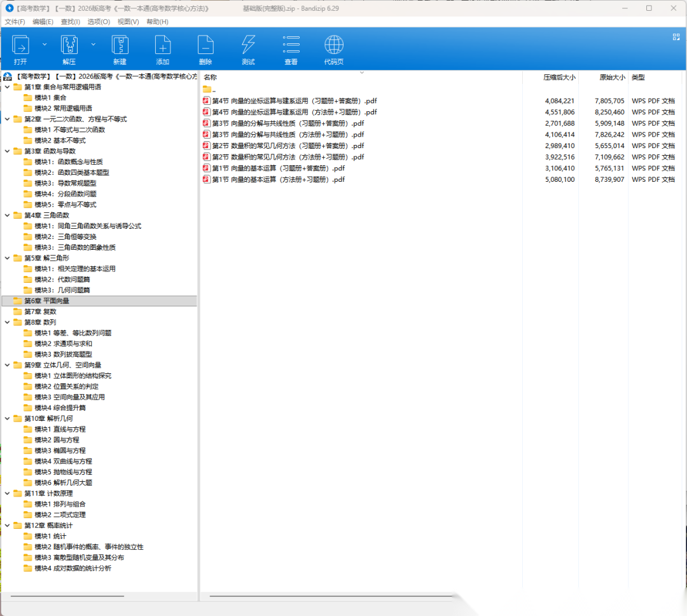Collapse the 第3章 函数与导数 tree node
The height and width of the screenshot is (616, 687).
pos(8,151)
